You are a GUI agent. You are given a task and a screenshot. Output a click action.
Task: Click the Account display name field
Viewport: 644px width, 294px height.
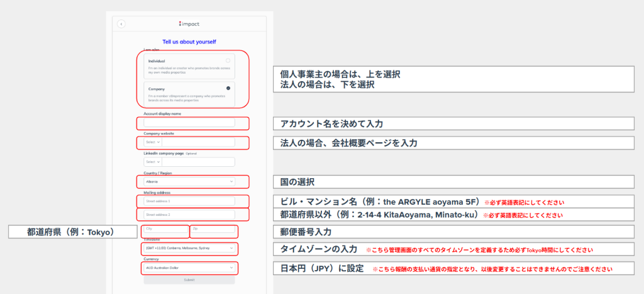[189, 123]
